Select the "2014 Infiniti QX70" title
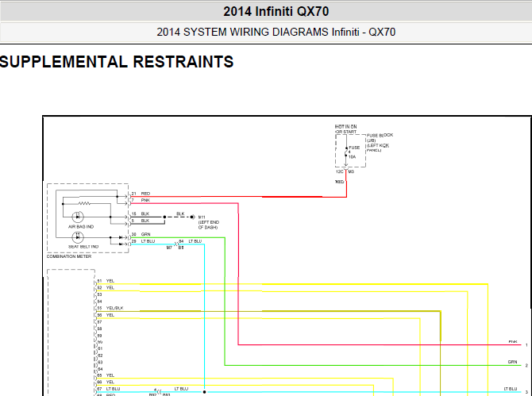The height and width of the screenshot is (396, 532). point(276,12)
